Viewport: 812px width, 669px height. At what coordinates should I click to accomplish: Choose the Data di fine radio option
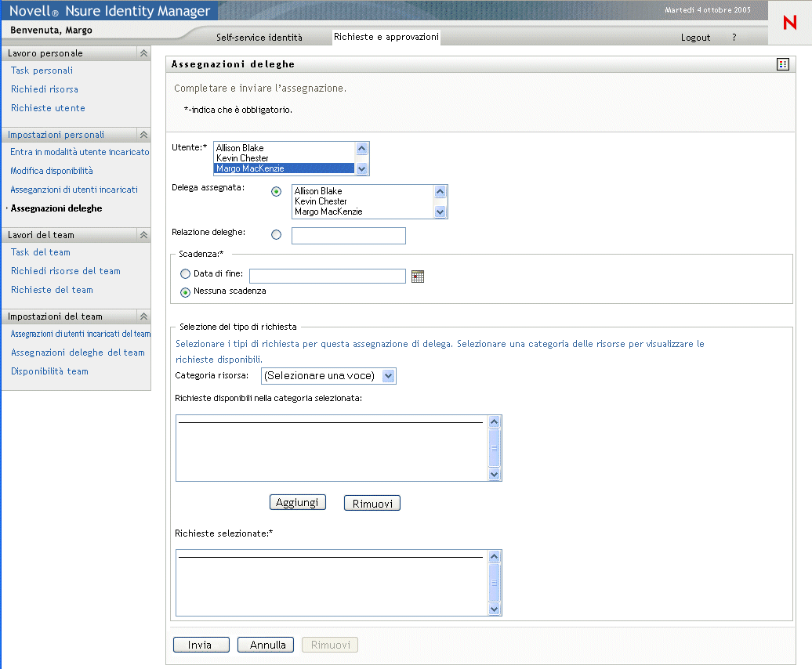pyautogui.click(x=186, y=274)
